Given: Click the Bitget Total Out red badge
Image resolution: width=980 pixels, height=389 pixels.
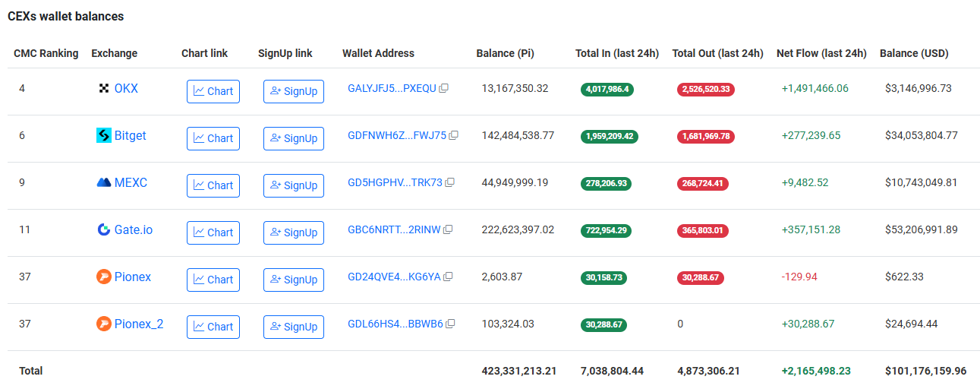Looking at the screenshot, I should tap(706, 136).
